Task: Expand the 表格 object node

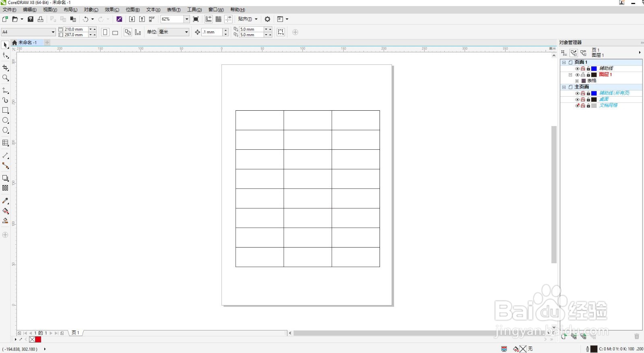Action: point(577,81)
